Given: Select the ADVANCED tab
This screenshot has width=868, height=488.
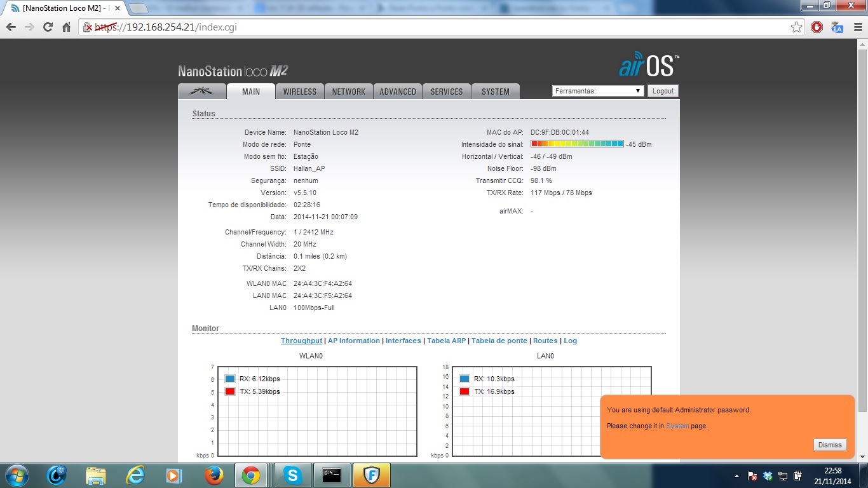Looking at the screenshot, I should pyautogui.click(x=398, y=91).
